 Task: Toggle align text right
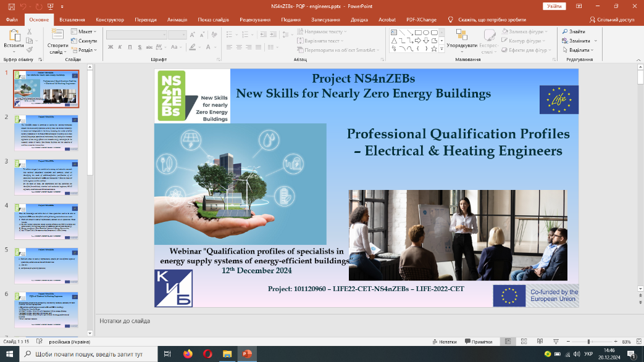pos(248,47)
